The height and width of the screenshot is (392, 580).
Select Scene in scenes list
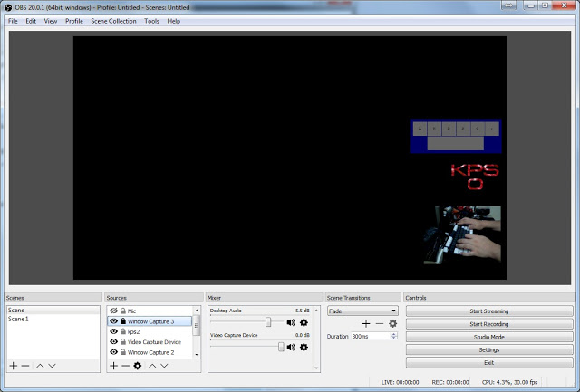pyautogui.click(x=53, y=311)
